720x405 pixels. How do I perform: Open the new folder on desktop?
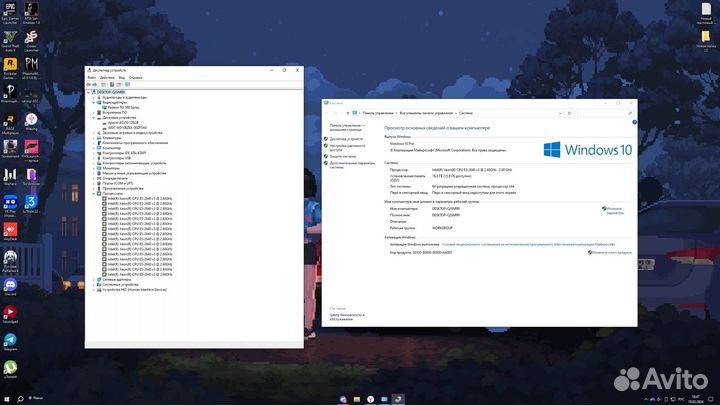tap(706, 40)
